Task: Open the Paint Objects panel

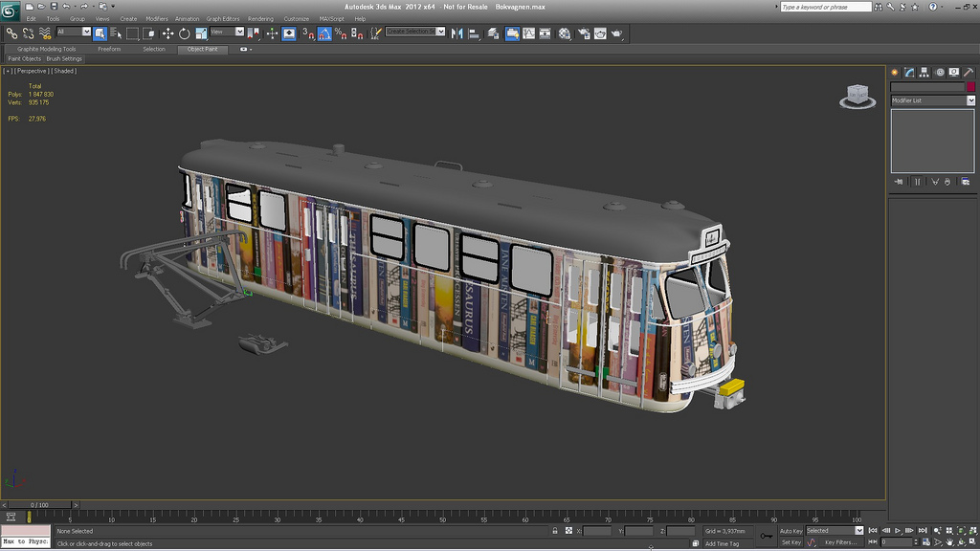Action: [x=24, y=58]
